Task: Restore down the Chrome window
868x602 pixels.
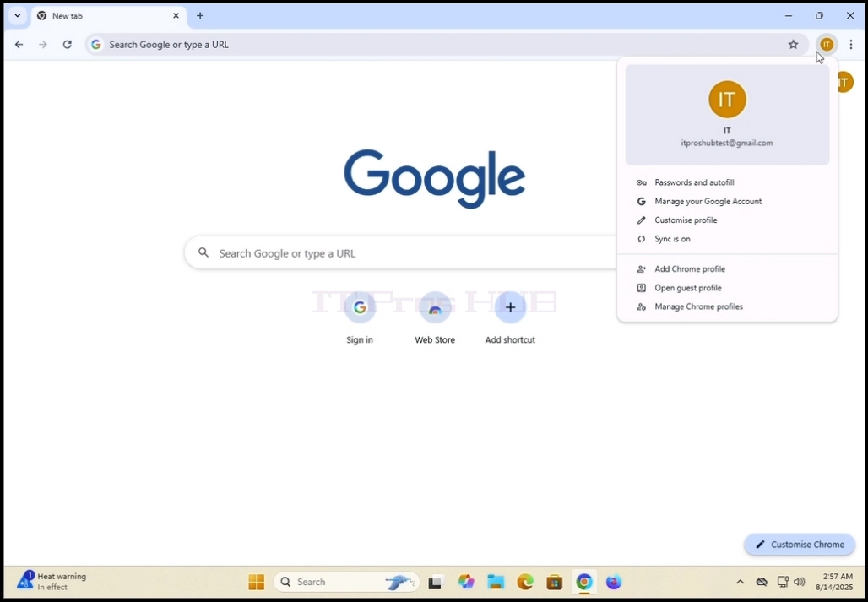Action: pos(819,15)
